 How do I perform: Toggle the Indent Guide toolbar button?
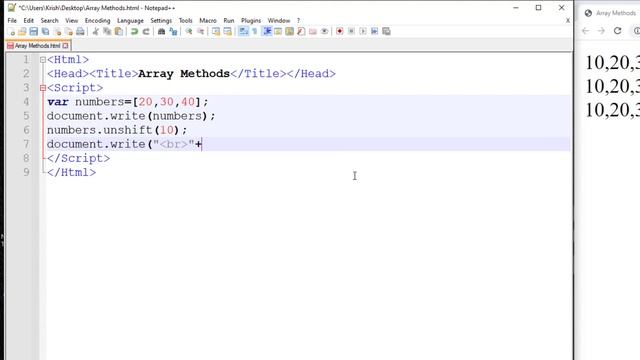point(267,31)
